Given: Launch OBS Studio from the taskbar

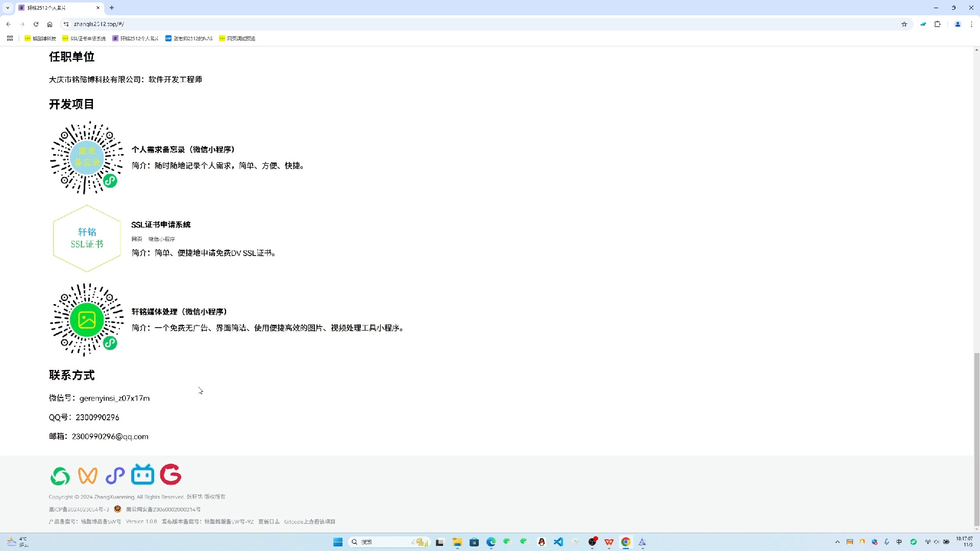Looking at the screenshot, I should [x=593, y=542].
